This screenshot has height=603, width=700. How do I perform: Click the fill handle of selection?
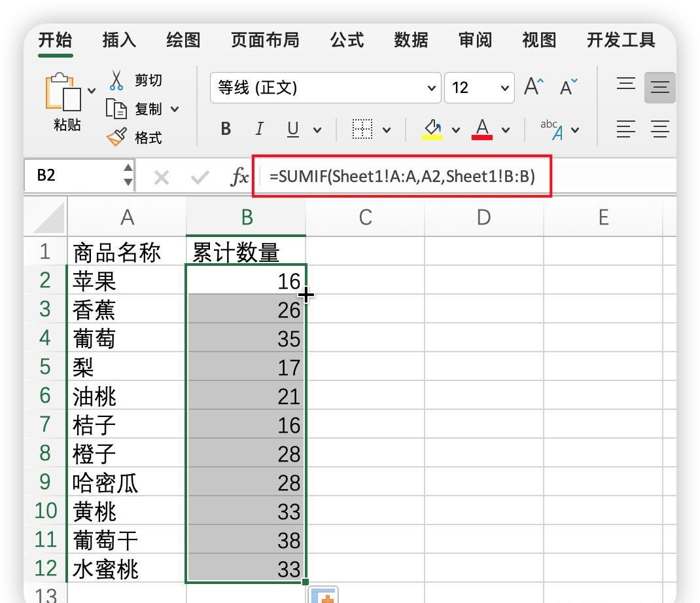click(x=306, y=581)
